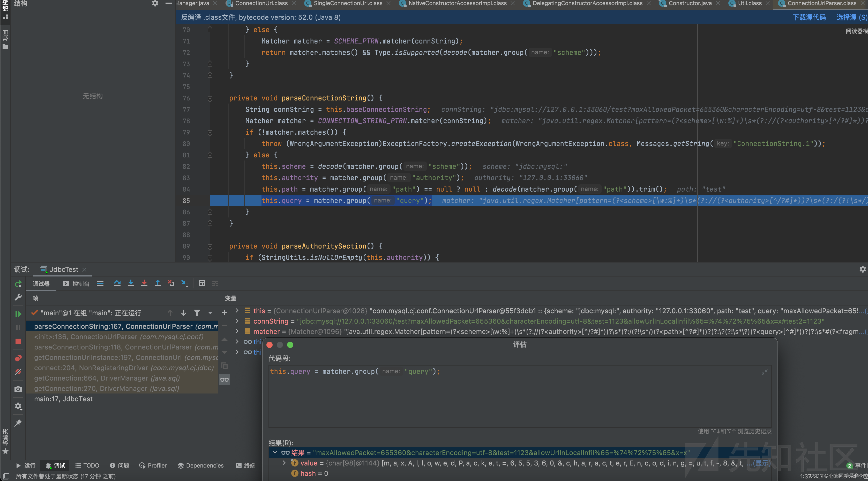Click Step Over button
The width and height of the screenshot is (868, 481).
[117, 283]
